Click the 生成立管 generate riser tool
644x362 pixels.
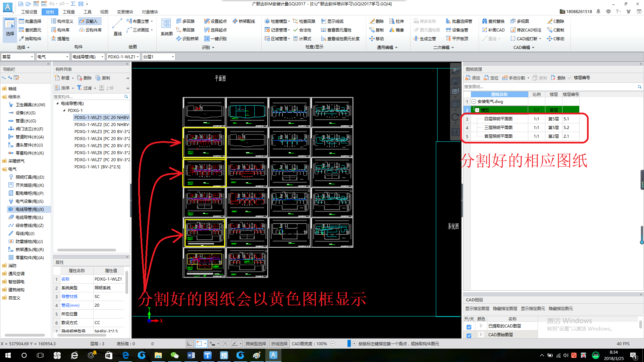coord(425,39)
